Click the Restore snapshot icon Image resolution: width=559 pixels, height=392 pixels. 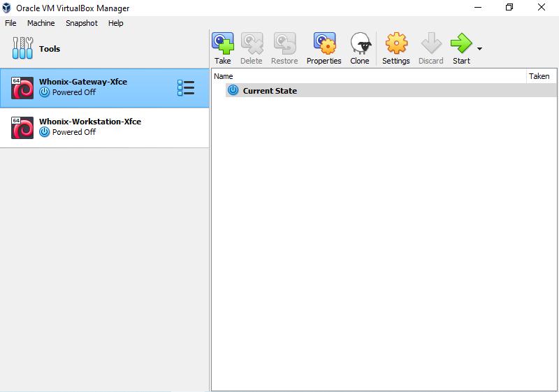point(284,44)
